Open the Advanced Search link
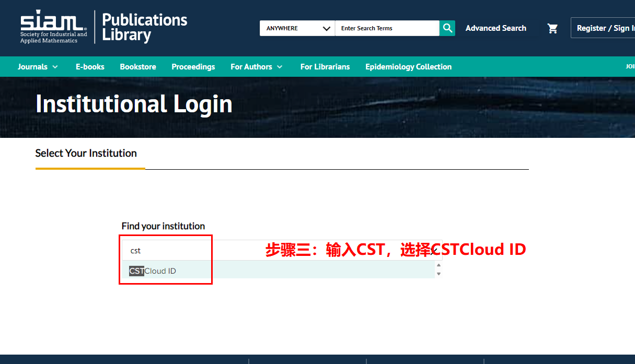 [x=496, y=28]
